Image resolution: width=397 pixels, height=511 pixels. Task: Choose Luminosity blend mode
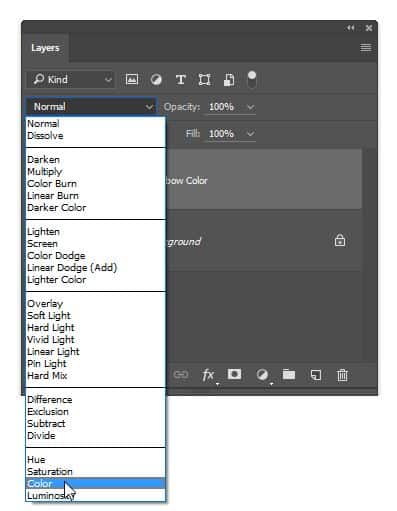(51, 496)
